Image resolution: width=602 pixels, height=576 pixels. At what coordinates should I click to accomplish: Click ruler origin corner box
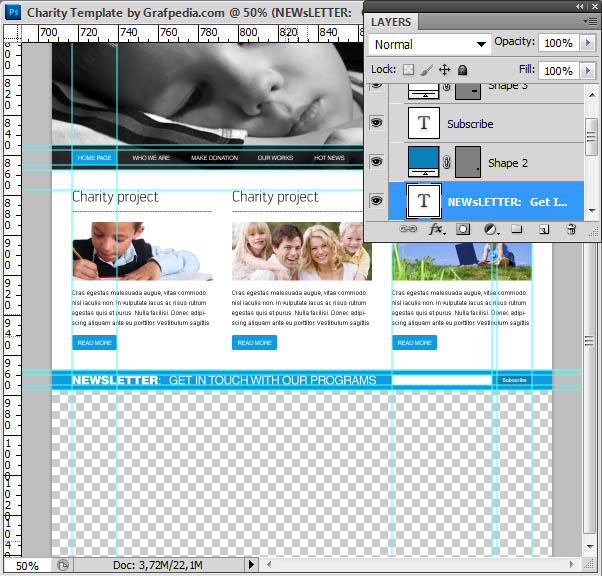pos(12,33)
